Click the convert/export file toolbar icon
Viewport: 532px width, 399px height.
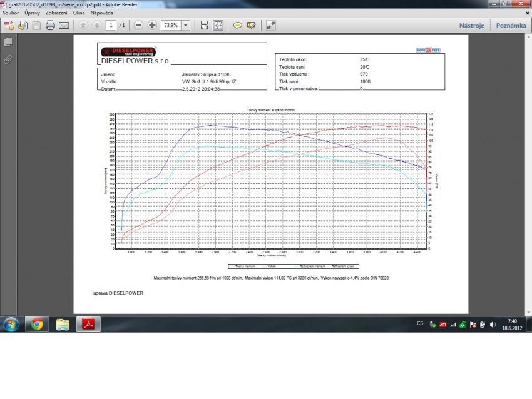pyautogui.click(x=23, y=25)
